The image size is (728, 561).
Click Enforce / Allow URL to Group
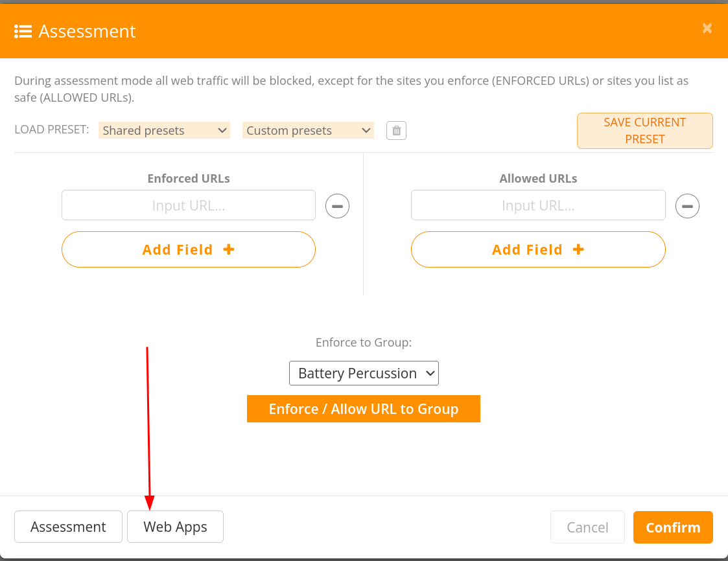tap(364, 409)
